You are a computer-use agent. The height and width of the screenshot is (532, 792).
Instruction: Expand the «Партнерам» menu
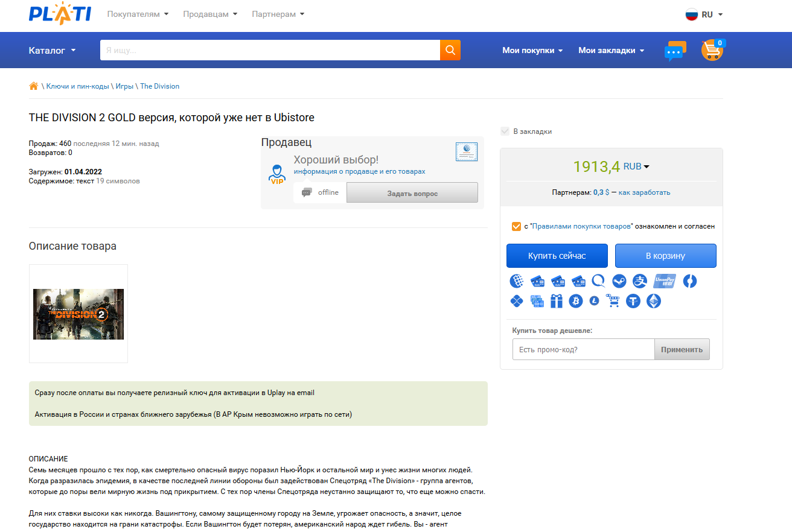[x=278, y=14]
